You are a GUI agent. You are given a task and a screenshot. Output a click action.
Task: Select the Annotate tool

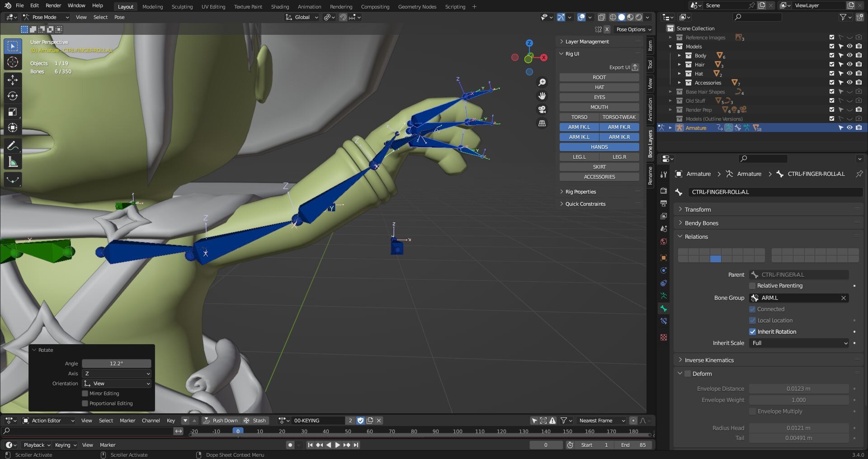13,145
